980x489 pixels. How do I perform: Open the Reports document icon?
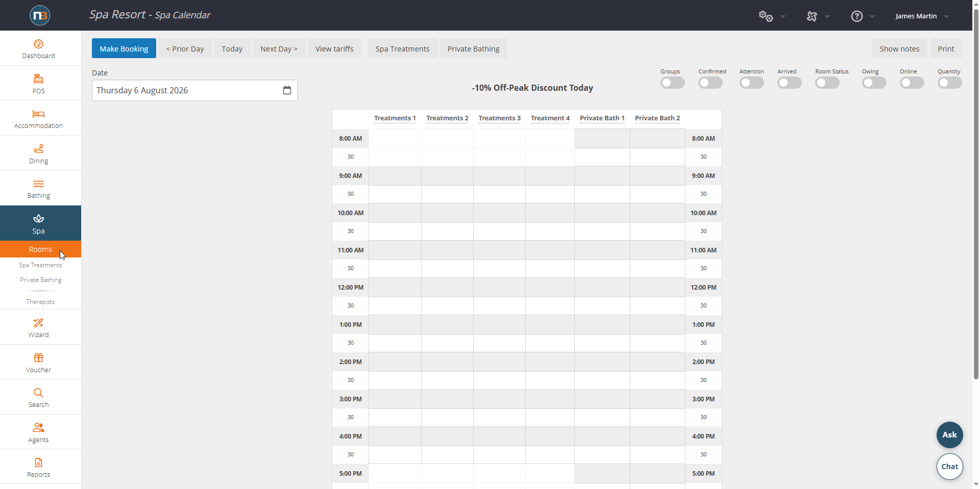(38, 462)
